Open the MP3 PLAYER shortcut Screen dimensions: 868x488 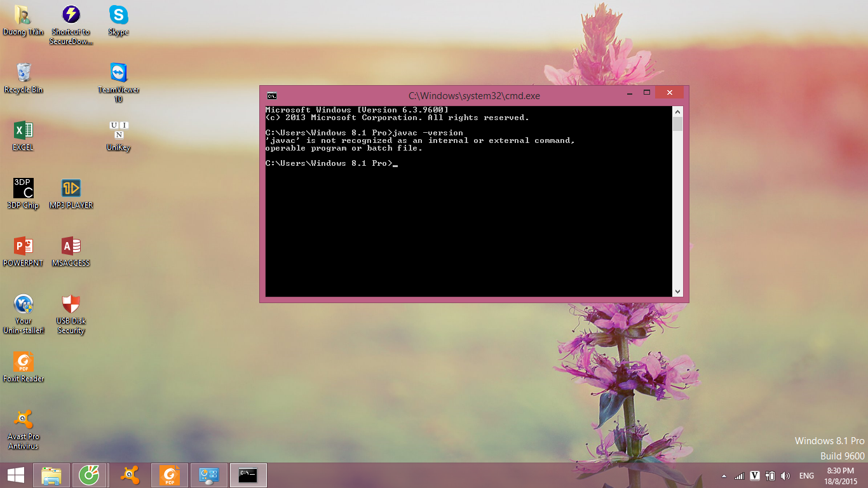(71, 189)
